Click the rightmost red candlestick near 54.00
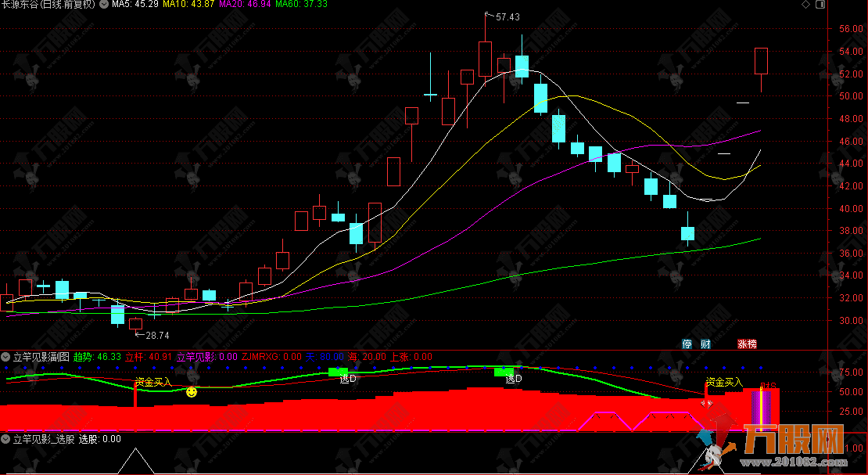 pyautogui.click(x=761, y=61)
